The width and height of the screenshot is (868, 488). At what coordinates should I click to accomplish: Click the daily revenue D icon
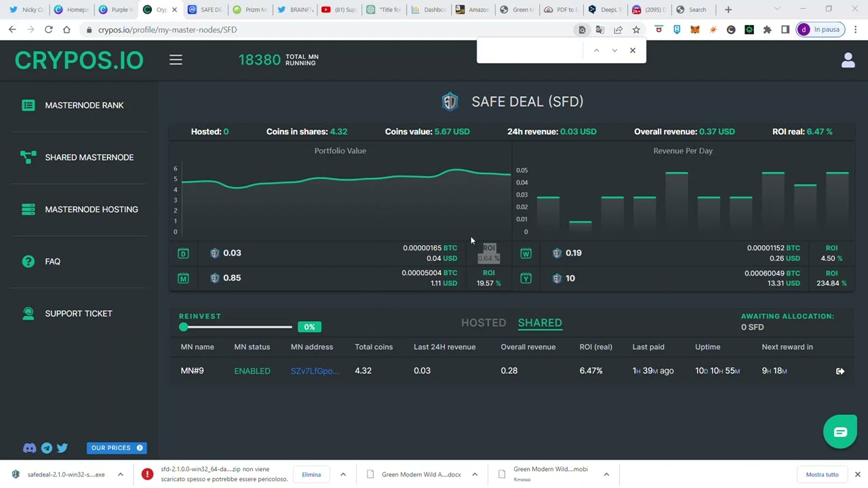click(183, 253)
